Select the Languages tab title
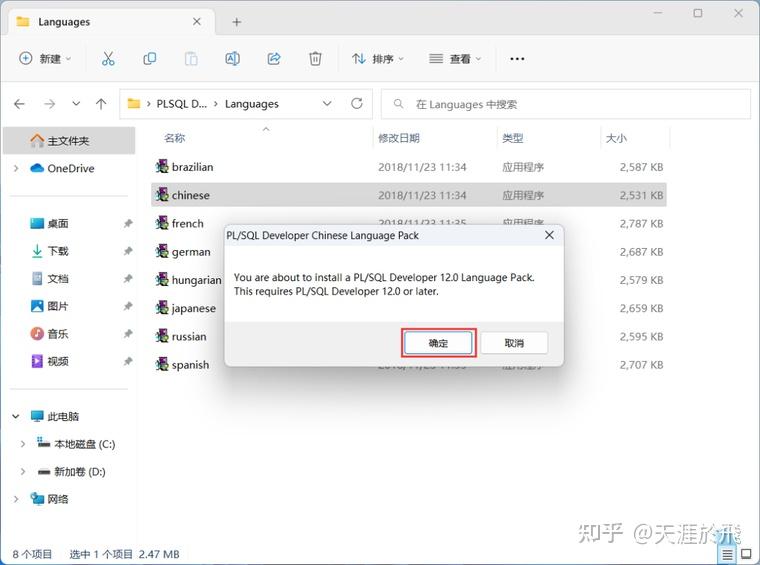The height and width of the screenshot is (565, 760). [x=64, y=22]
